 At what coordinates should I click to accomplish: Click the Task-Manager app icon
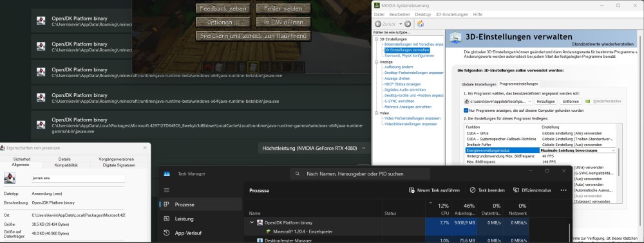[167, 174]
